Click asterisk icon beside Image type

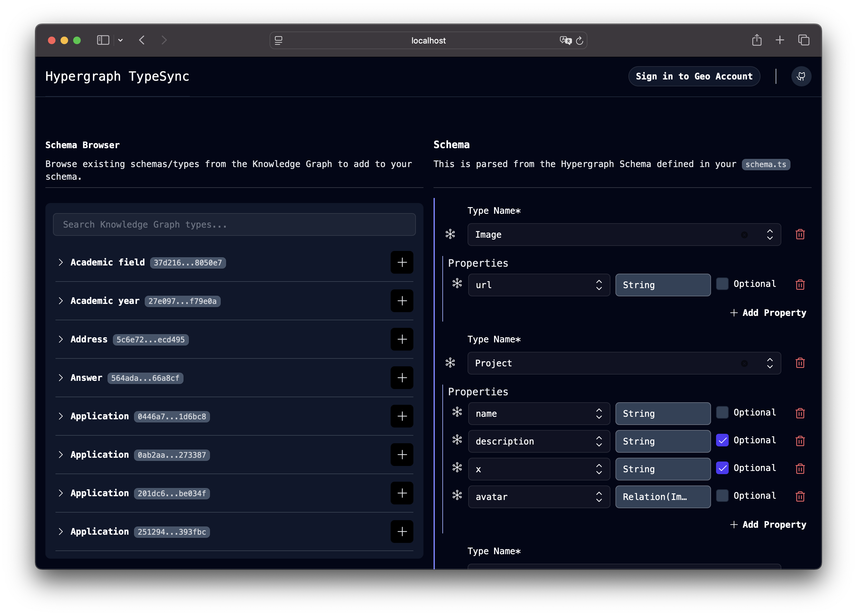450,234
